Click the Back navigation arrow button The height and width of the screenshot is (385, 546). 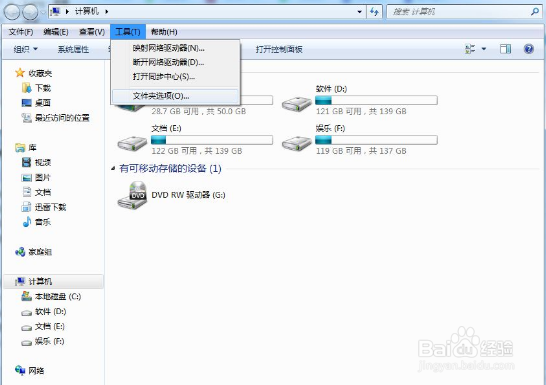(12, 12)
